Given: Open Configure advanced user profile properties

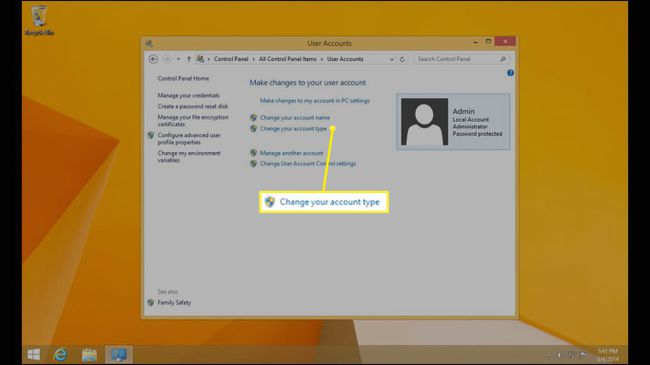Looking at the screenshot, I should [x=189, y=139].
